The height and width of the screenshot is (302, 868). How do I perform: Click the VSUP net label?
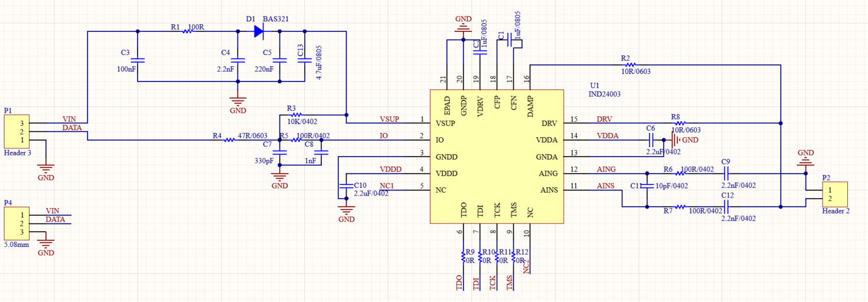(389, 119)
